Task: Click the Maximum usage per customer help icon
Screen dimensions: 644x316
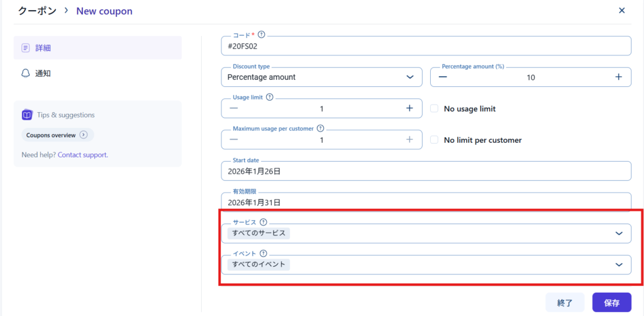Action: [x=320, y=128]
